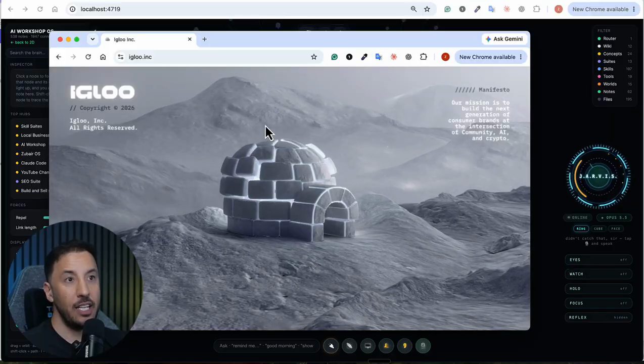Select SEO Suite in Top Hubs
Viewport: 644px width, 364px height.
click(x=30, y=181)
